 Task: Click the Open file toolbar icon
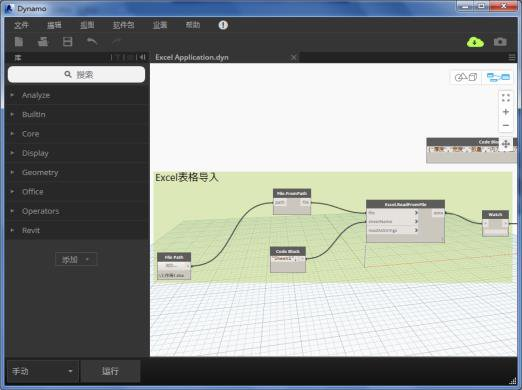[43, 42]
